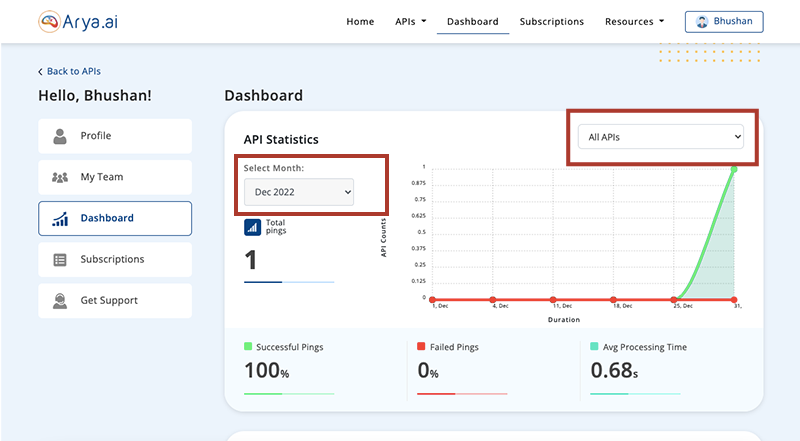This screenshot has width=800, height=441.
Task: Click the My Team group icon
Action: tap(60, 178)
